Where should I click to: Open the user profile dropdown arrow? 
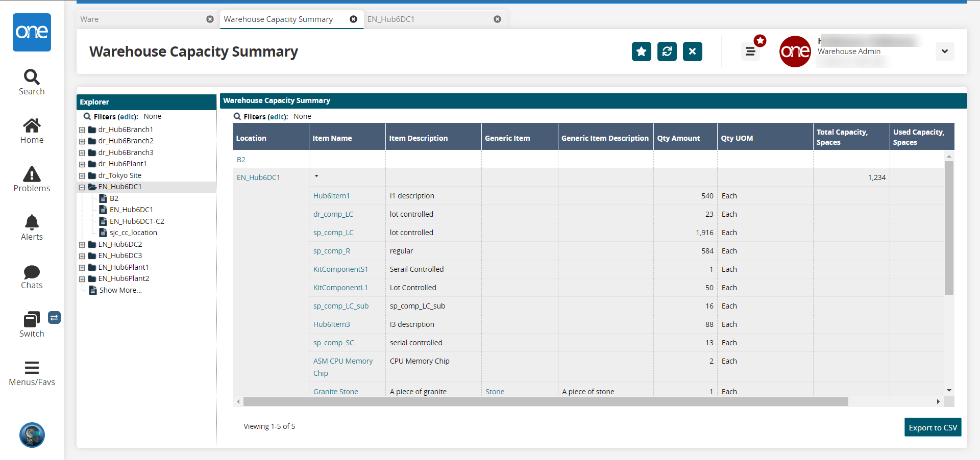[x=944, y=52]
